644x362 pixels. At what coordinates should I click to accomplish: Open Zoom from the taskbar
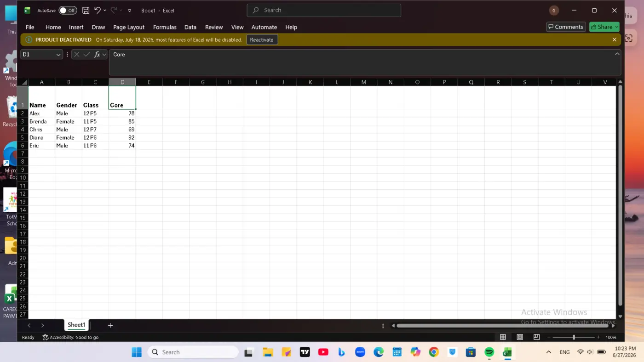(x=360, y=352)
